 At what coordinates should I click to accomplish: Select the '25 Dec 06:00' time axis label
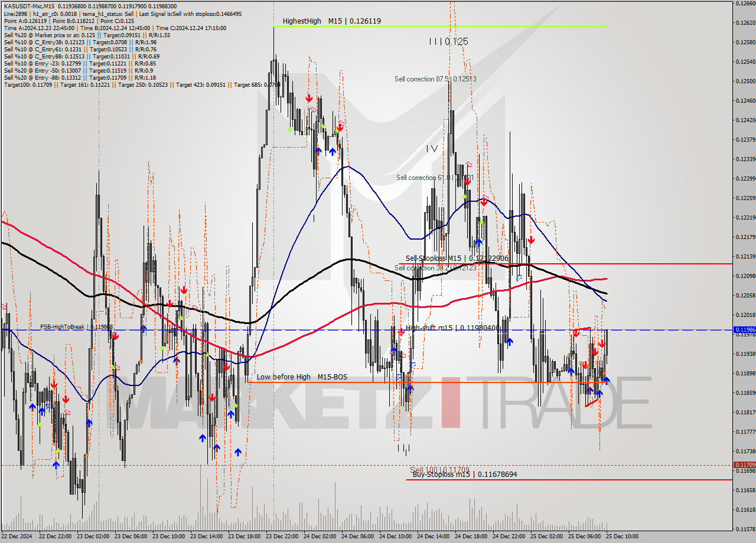click(585, 537)
